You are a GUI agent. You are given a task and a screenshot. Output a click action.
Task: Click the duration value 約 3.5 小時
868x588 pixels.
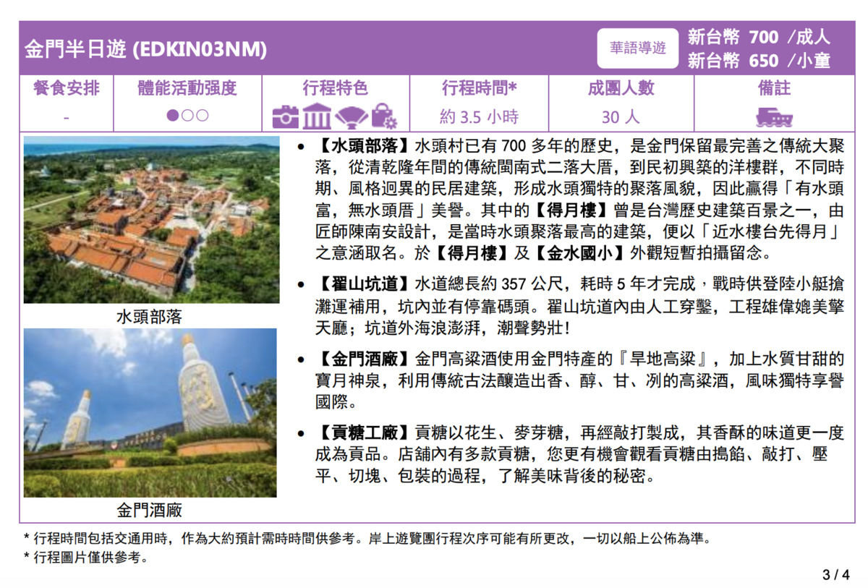479,116
